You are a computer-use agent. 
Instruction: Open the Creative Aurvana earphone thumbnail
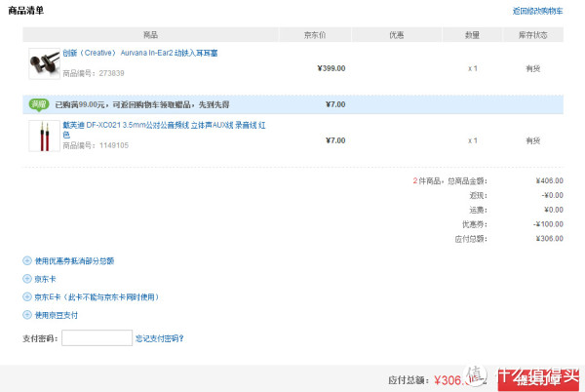(45, 63)
